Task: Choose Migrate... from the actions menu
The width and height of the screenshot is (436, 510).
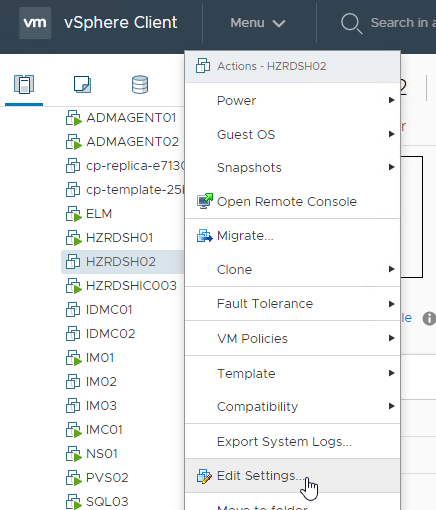Action: (x=293, y=236)
